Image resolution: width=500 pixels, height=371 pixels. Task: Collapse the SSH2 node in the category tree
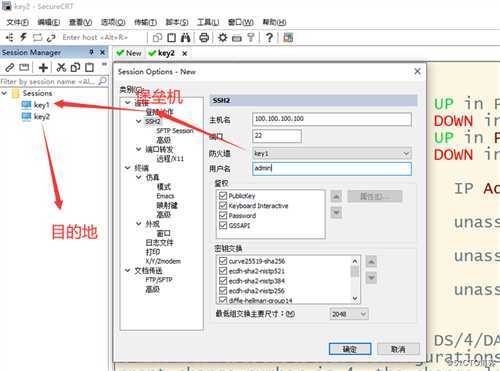[138, 121]
